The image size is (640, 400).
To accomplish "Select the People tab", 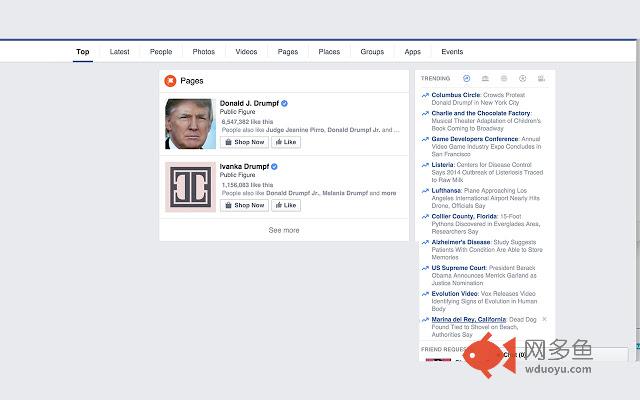I will 161,52.
